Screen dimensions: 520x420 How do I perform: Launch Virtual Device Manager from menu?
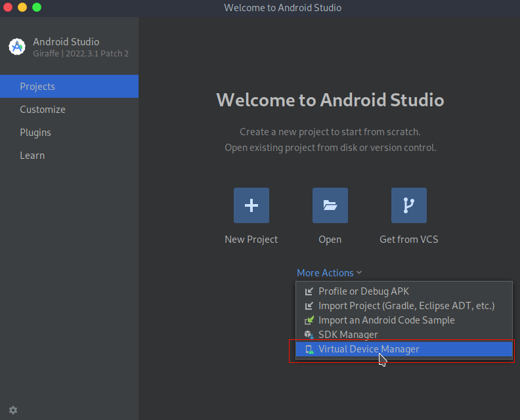(x=404, y=349)
